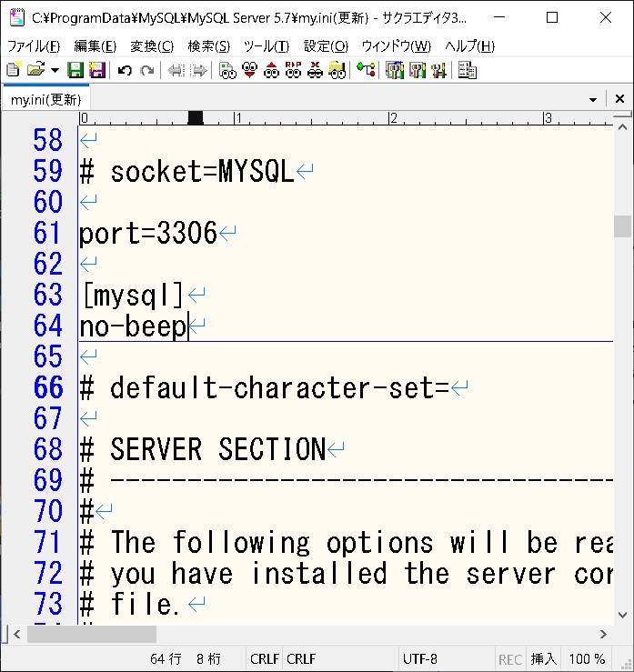Open the 設定(O) menu

(x=326, y=45)
